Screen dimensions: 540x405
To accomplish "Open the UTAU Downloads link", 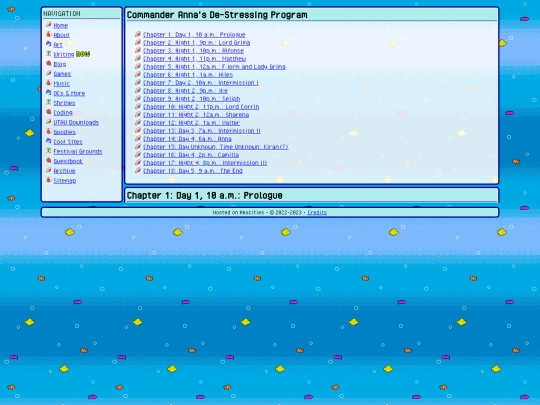I will (x=76, y=122).
